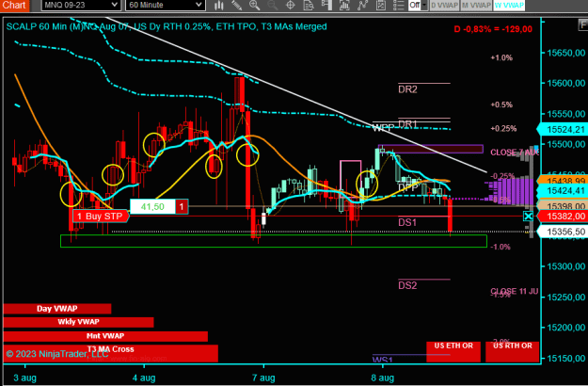Click the T3 MA Cross red button
This screenshot has width=588, height=386.
coord(111,353)
